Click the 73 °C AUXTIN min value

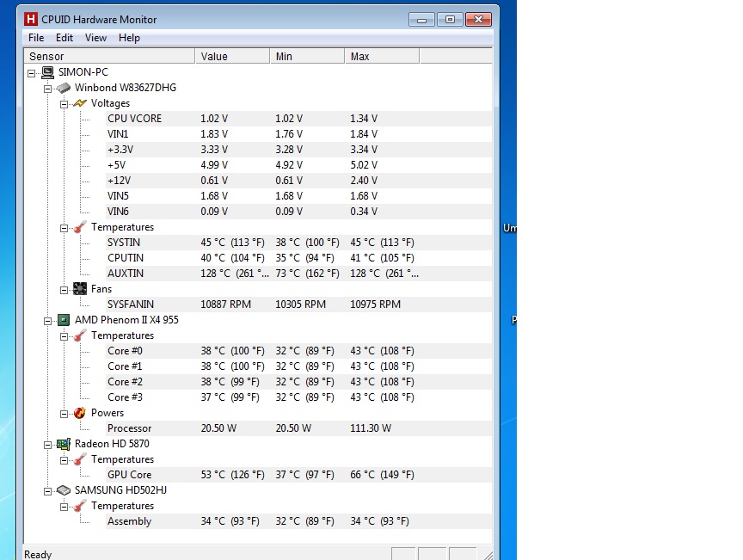[307, 274]
